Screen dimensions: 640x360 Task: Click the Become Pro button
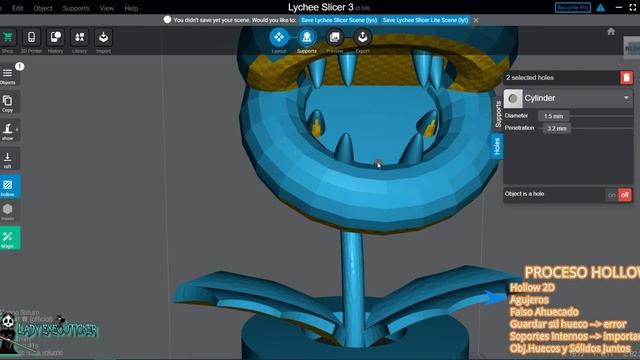coord(573,7)
